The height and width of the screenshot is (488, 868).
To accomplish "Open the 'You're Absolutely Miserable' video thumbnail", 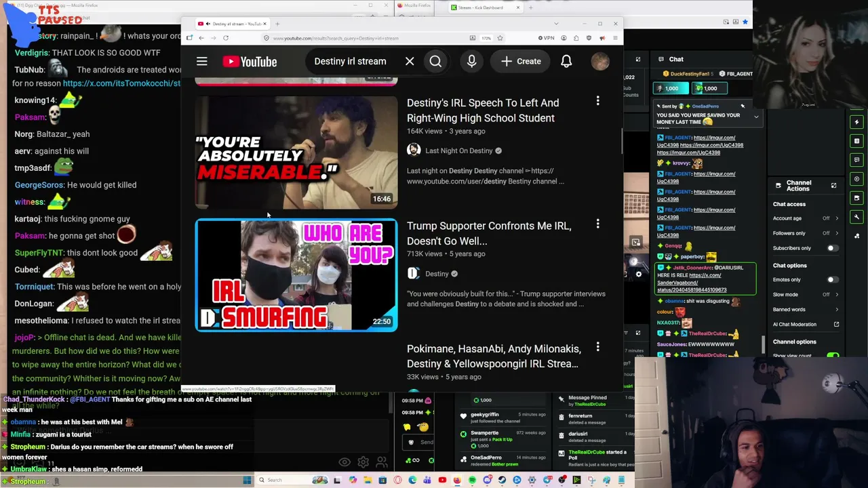I will pos(296,152).
